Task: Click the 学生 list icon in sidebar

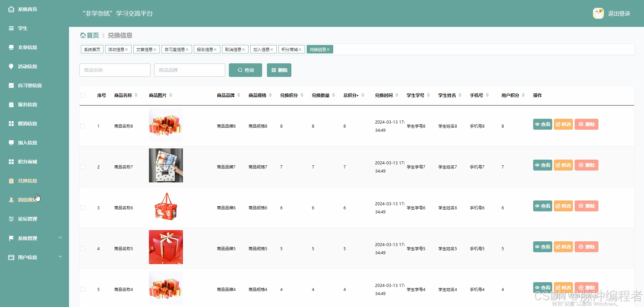Action: click(x=11, y=28)
